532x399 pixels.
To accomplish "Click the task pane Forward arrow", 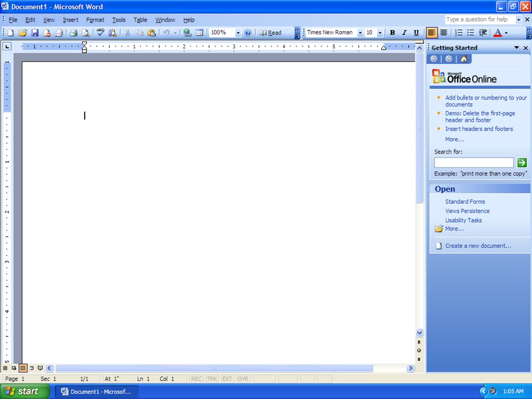I will [448, 59].
